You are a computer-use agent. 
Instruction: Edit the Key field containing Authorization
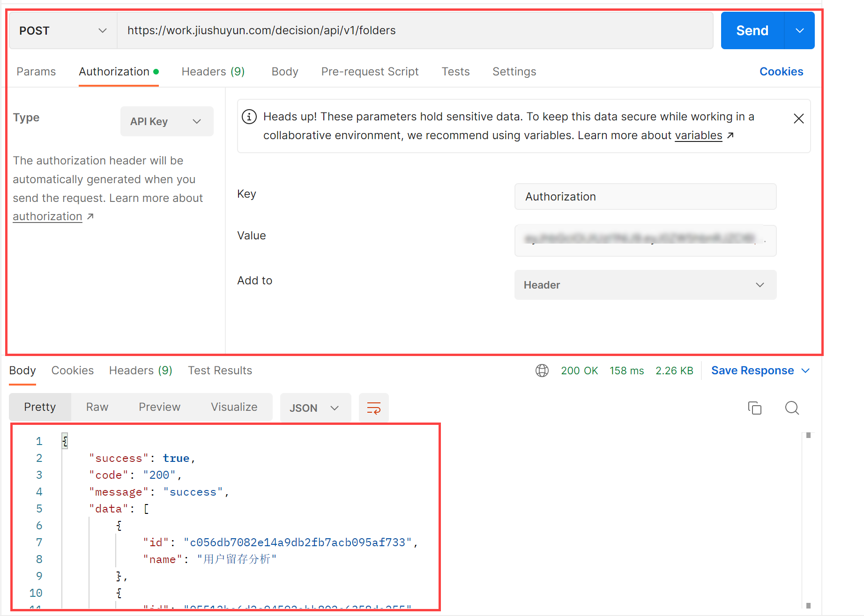point(645,196)
